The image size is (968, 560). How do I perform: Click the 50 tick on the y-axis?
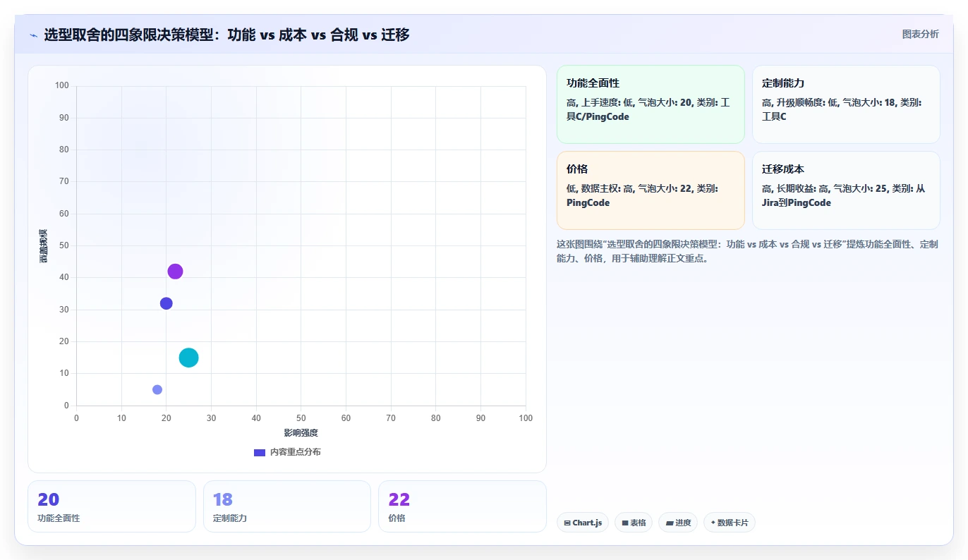pos(63,245)
